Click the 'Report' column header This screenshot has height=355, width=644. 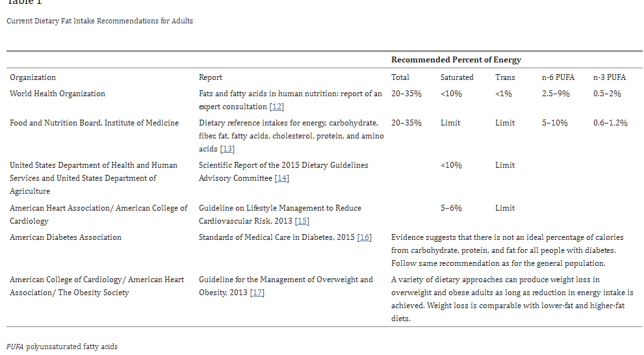point(211,77)
